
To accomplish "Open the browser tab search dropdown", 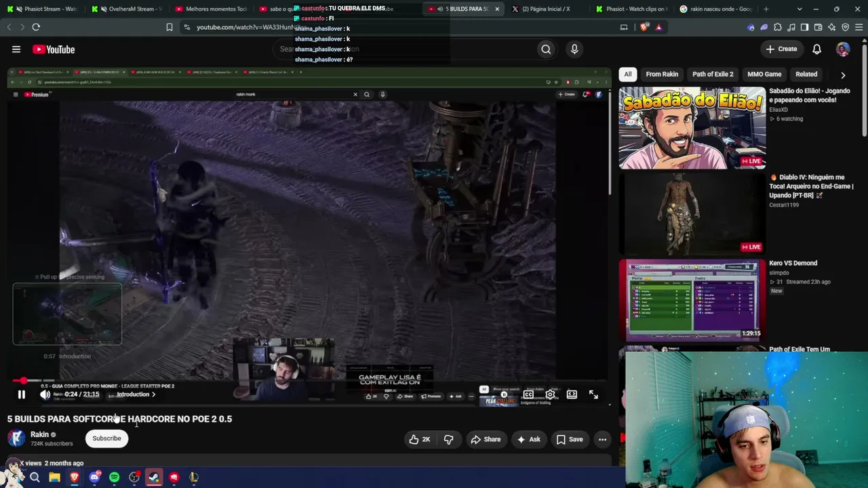I will pos(800,9).
